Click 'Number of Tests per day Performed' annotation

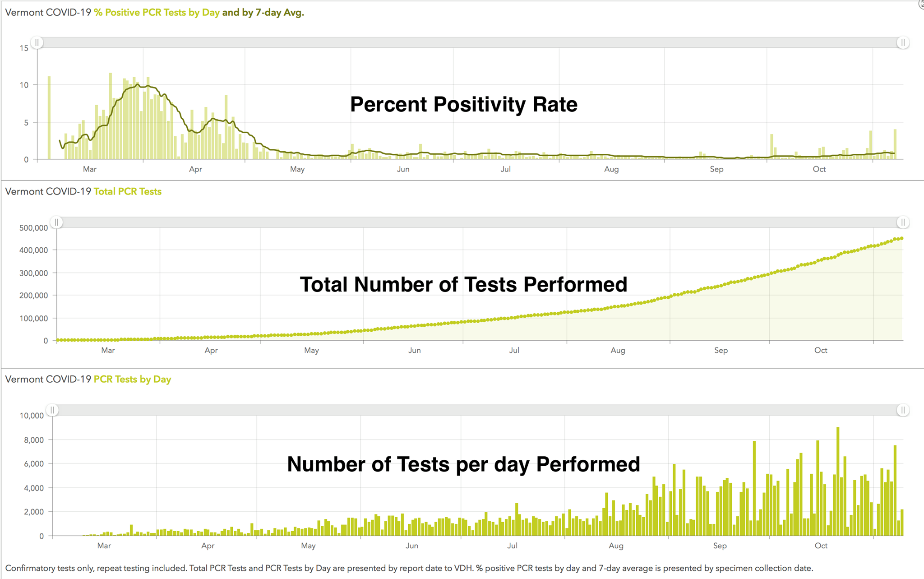(463, 464)
